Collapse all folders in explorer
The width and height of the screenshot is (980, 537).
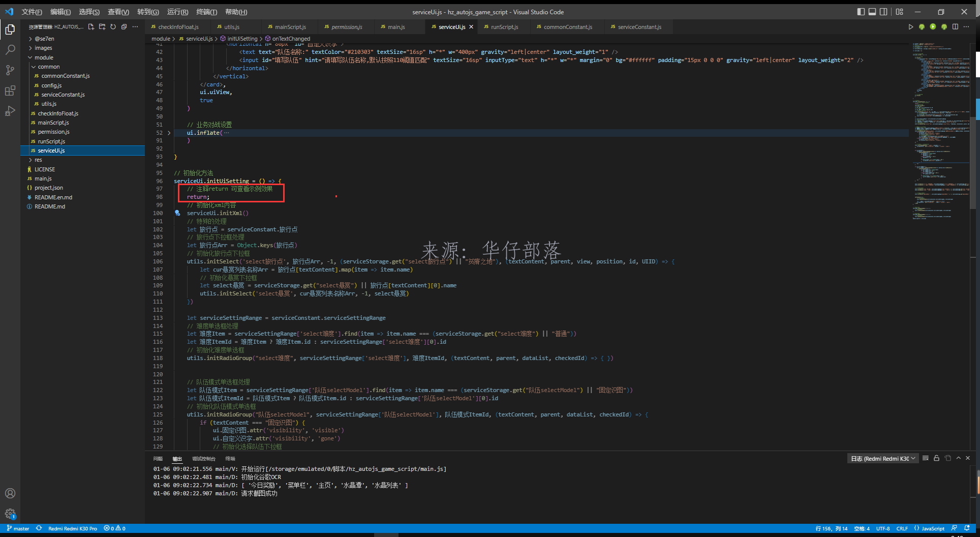(x=124, y=26)
